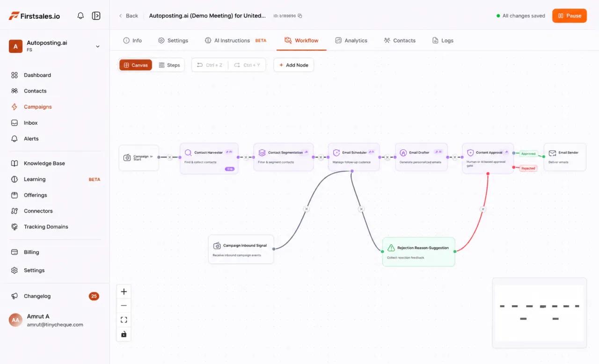Copy the campaign ID

(x=300, y=16)
